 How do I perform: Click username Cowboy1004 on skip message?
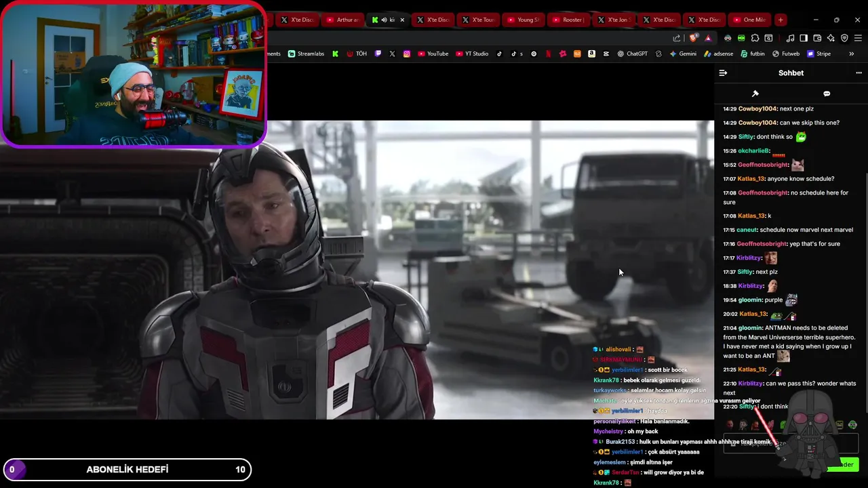(757, 123)
